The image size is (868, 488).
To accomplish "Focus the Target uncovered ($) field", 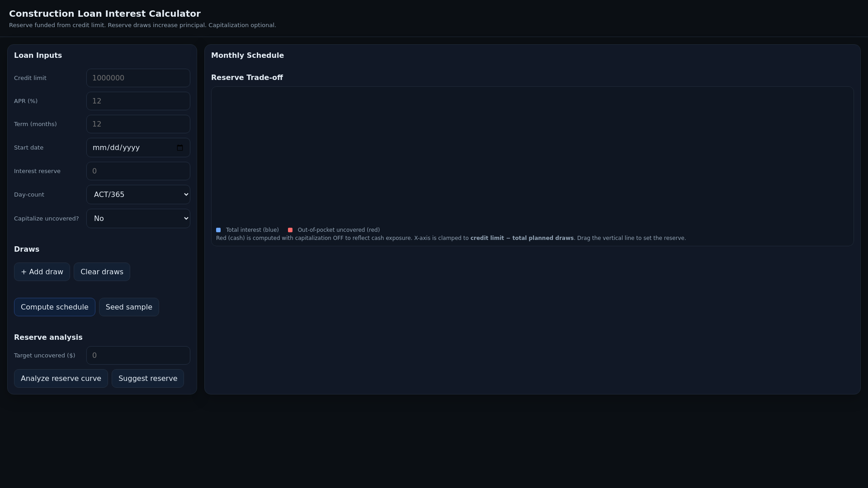I will pos(138,355).
